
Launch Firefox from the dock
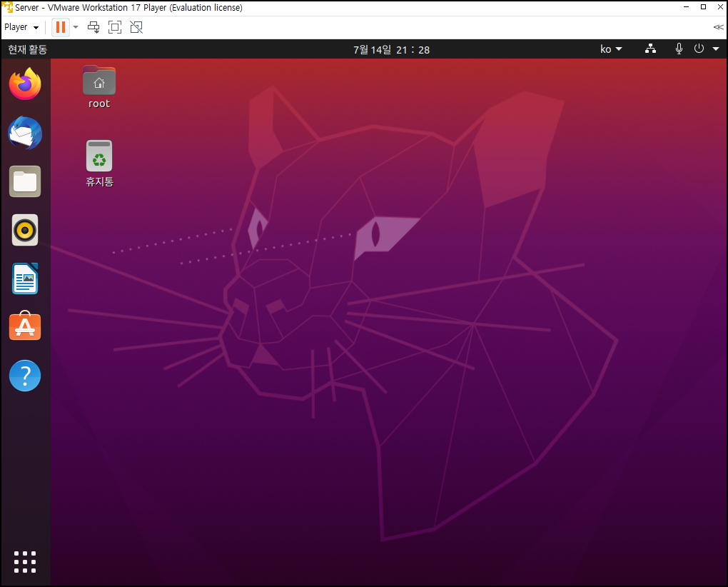[x=25, y=84]
